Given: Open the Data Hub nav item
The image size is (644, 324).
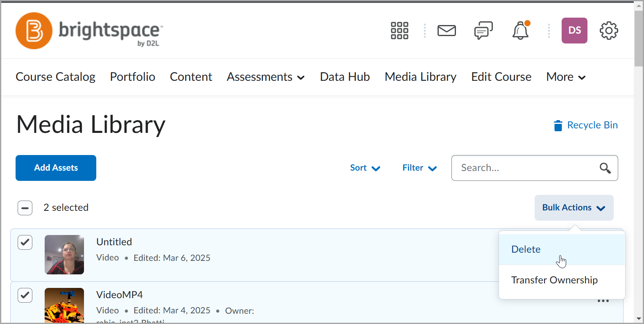Looking at the screenshot, I should click(345, 77).
